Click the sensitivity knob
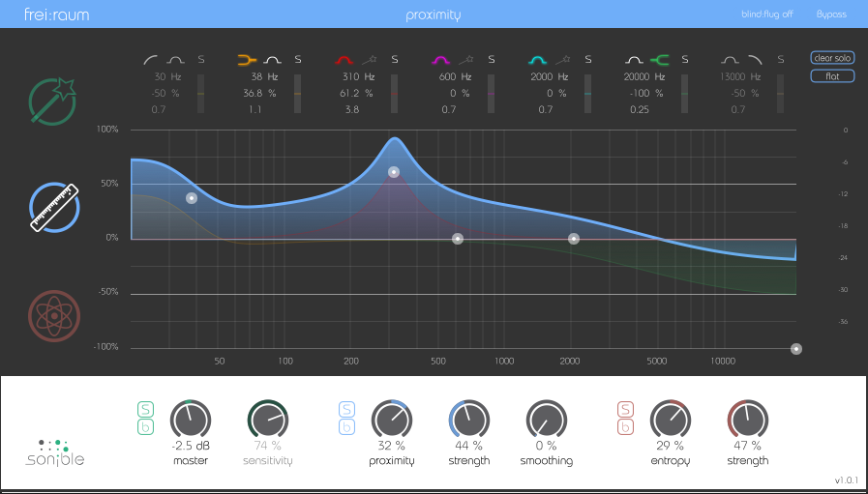 [268, 420]
